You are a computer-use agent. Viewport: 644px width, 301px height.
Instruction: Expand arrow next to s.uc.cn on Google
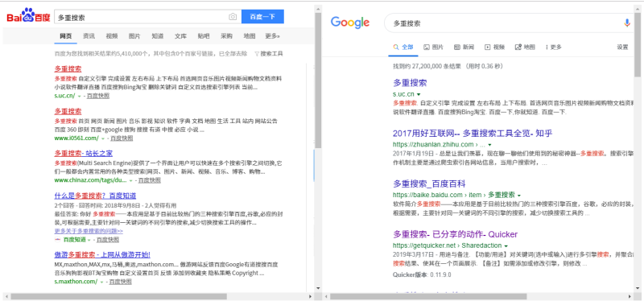(x=419, y=95)
